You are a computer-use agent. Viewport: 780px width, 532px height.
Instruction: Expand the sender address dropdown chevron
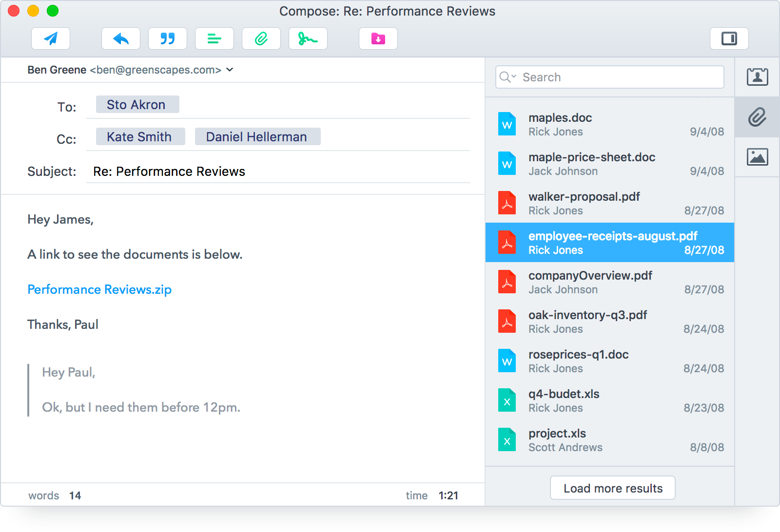230,70
